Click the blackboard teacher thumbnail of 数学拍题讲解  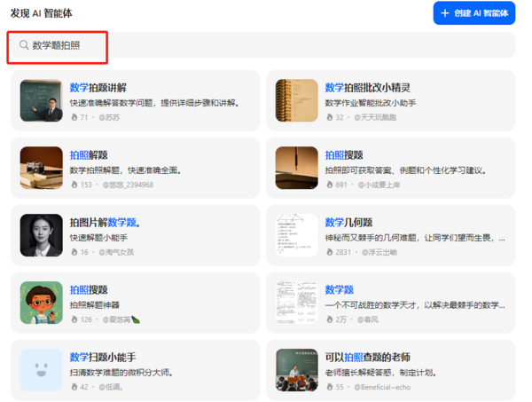42,100
